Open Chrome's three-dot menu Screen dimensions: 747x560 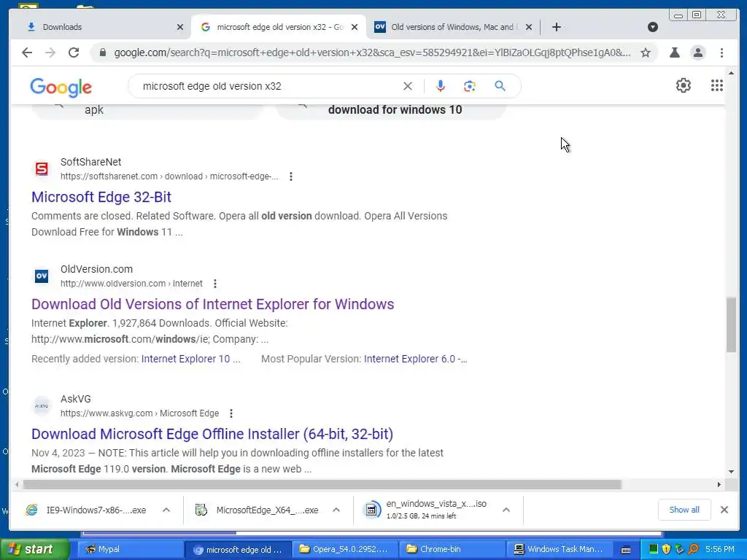(721, 52)
